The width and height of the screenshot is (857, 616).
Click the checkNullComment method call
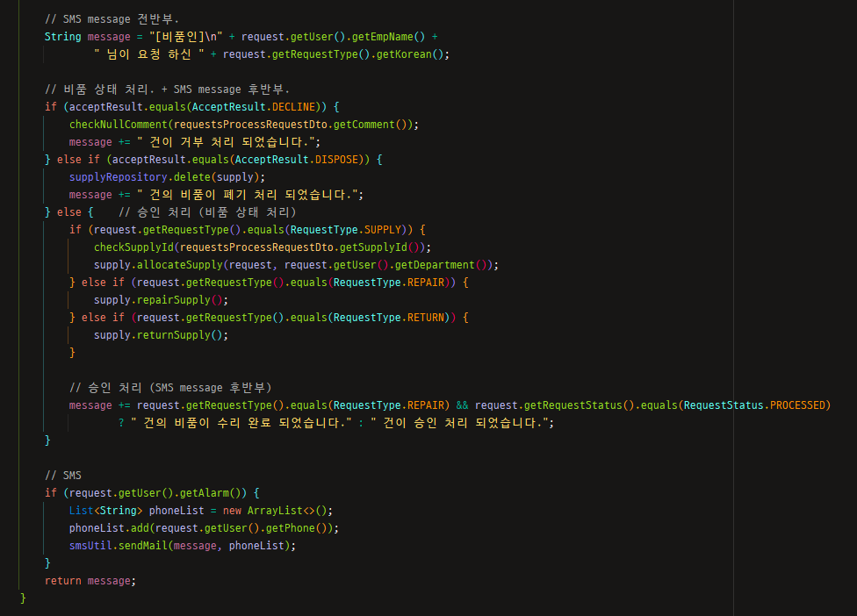pyautogui.click(x=118, y=125)
